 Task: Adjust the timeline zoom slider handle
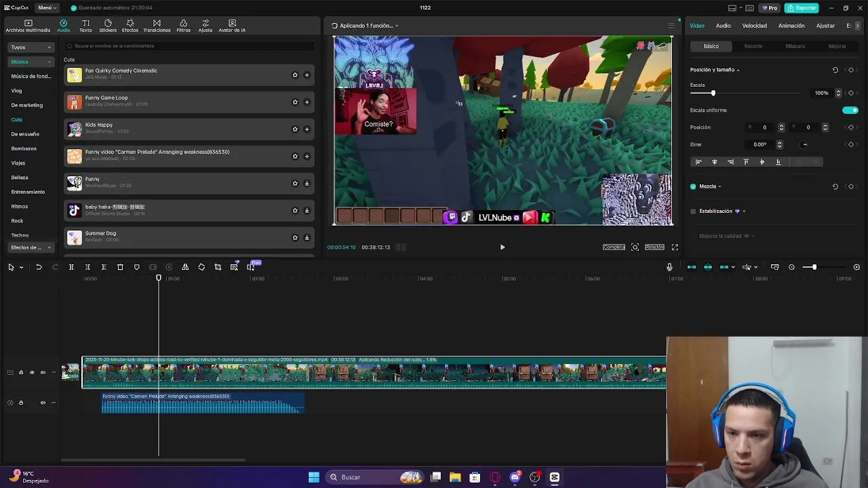(x=814, y=267)
